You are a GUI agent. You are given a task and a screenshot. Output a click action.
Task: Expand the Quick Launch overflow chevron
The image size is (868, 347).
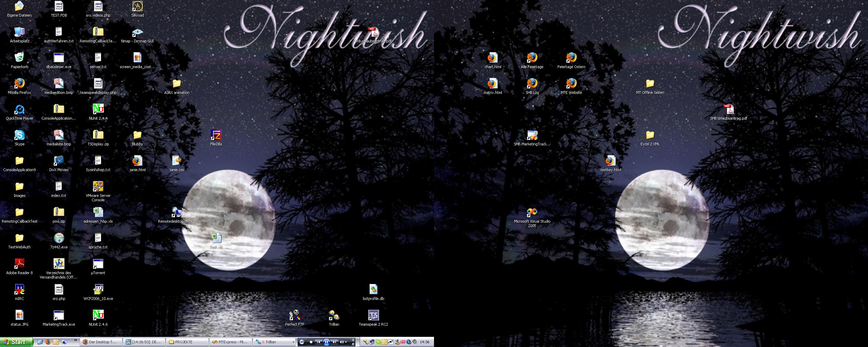75,340
